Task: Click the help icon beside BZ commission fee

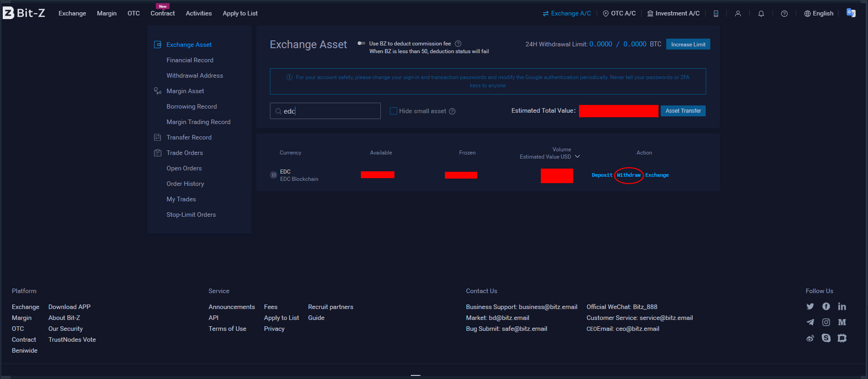Action: pos(458,44)
